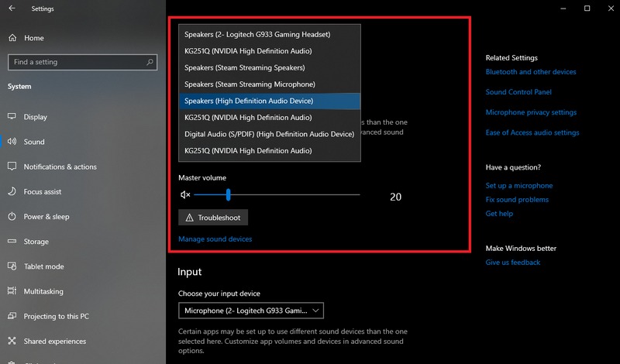Image resolution: width=620 pixels, height=364 pixels.
Task: Open Power & sleep settings
Action: click(x=46, y=217)
